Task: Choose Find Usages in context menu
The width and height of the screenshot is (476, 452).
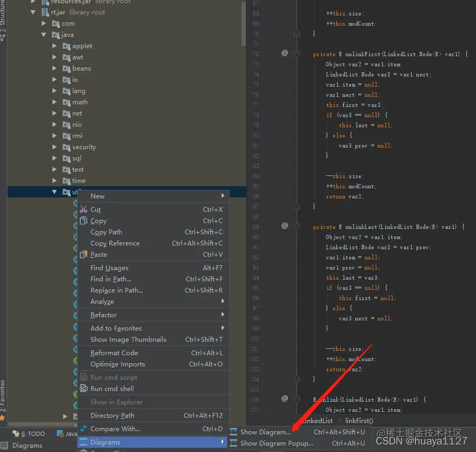Action: pyautogui.click(x=153, y=268)
